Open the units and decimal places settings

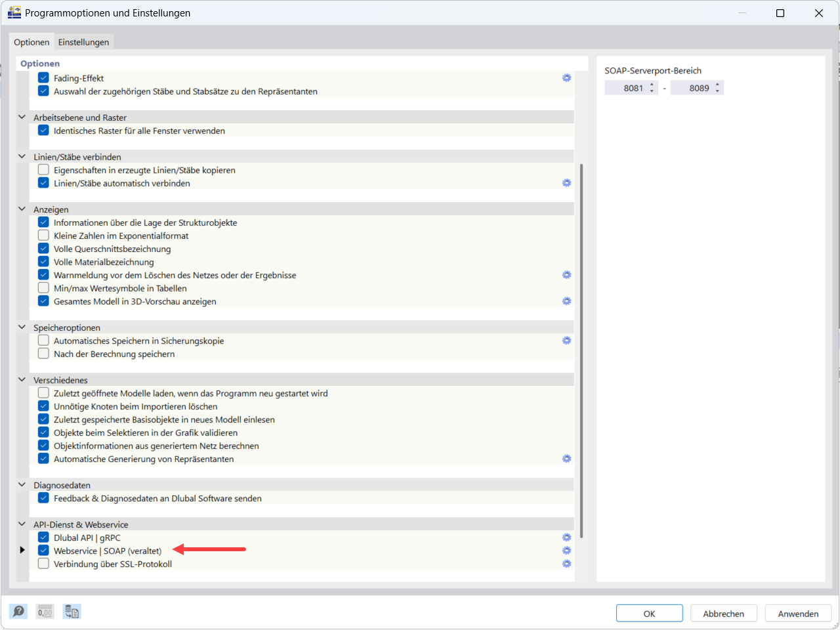tap(45, 611)
